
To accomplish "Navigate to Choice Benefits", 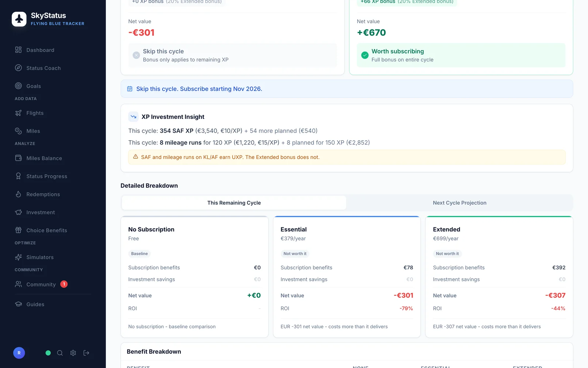I will tap(47, 230).
